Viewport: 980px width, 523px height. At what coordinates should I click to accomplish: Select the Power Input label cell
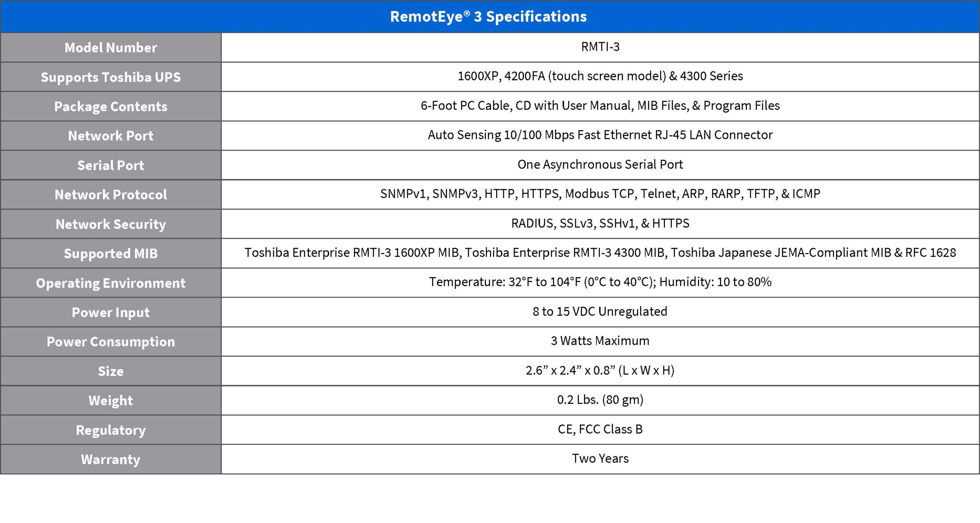click(111, 312)
